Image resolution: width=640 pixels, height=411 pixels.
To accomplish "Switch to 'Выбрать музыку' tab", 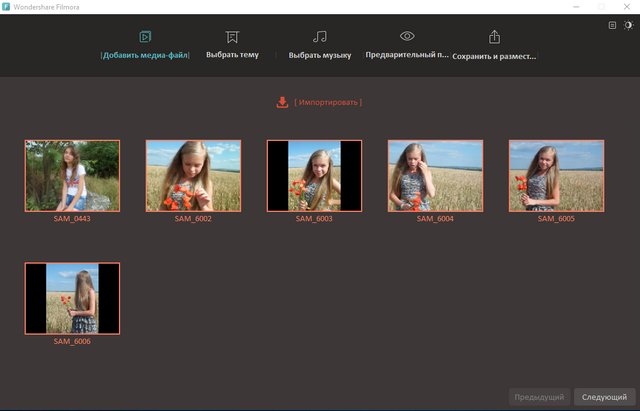I will click(x=319, y=56).
